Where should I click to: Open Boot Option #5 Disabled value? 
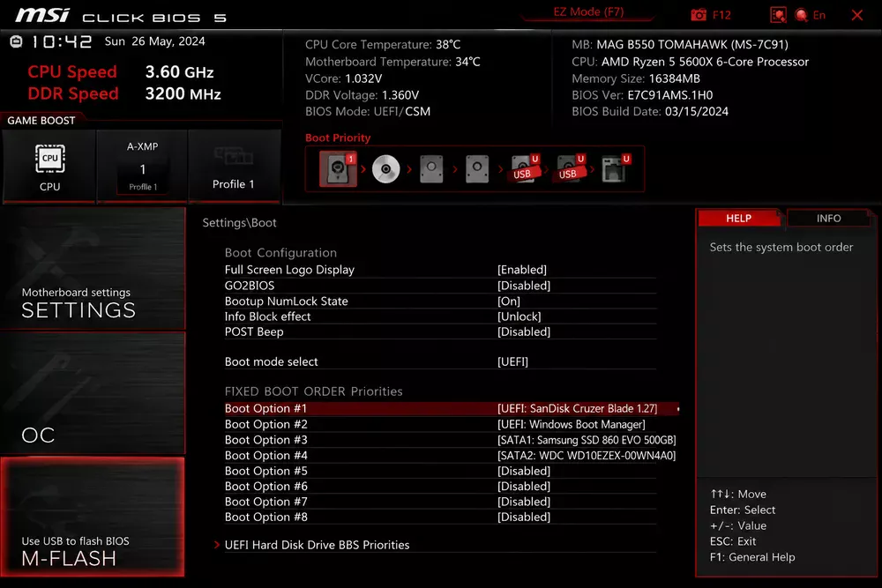coord(524,471)
